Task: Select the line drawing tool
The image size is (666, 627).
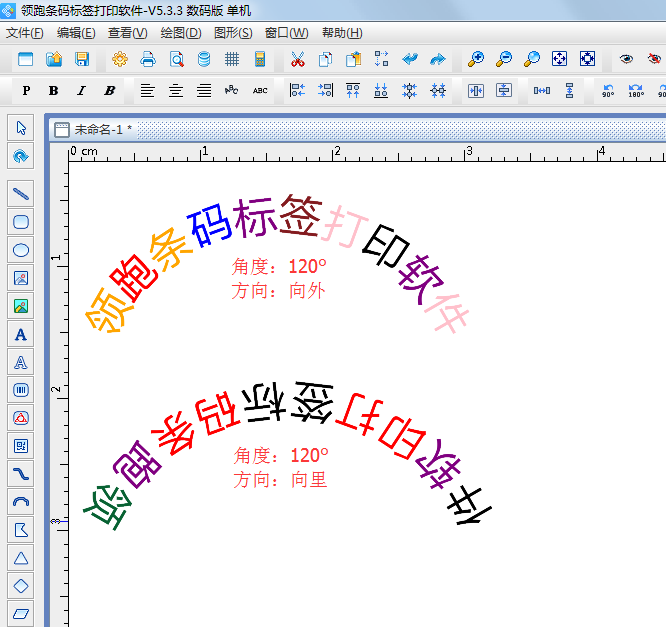Action: click(20, 193)
